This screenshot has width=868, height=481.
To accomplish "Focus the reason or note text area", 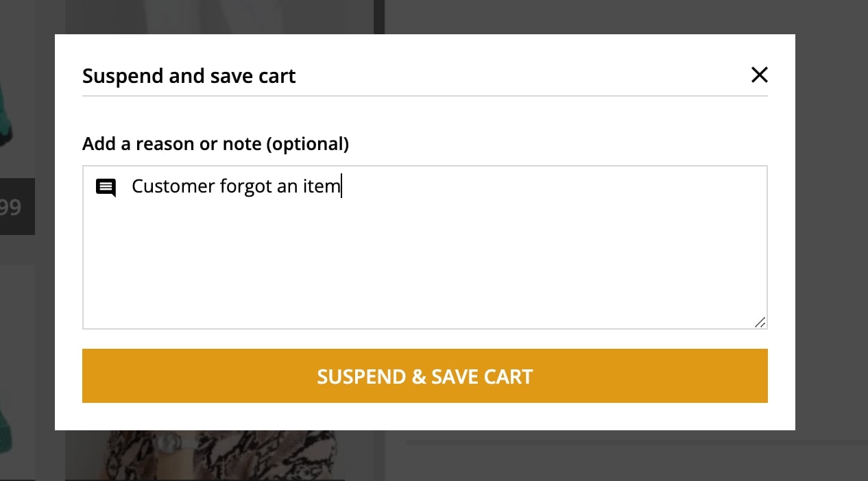I will pyautogui.click(x=425, y=247).
